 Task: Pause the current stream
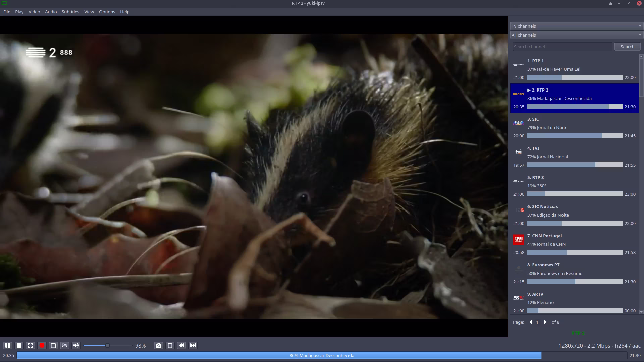[x=7, y=345]
